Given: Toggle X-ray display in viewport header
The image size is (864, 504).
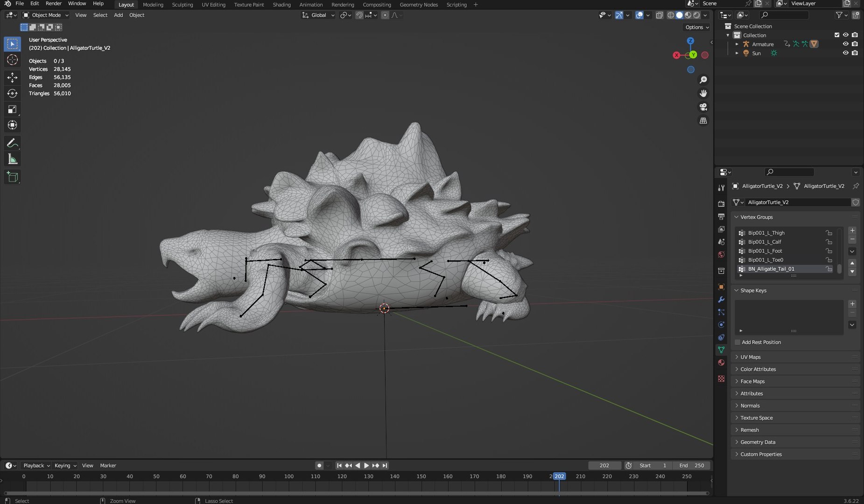Looking at the screenshot, I should click(659, 15).
